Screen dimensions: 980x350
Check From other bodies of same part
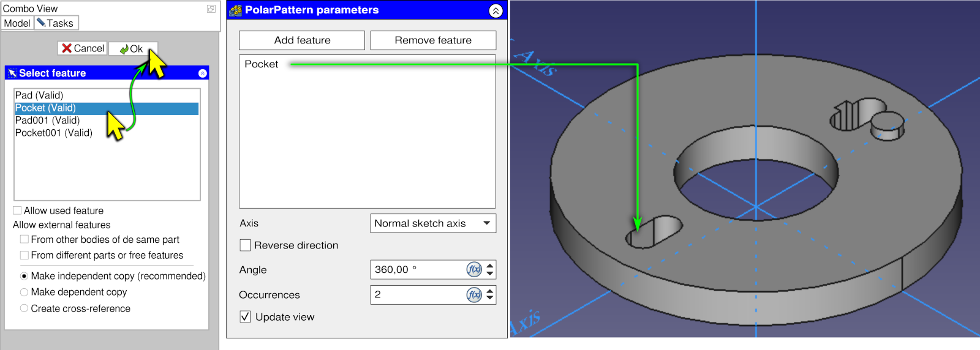coord(24,239)
